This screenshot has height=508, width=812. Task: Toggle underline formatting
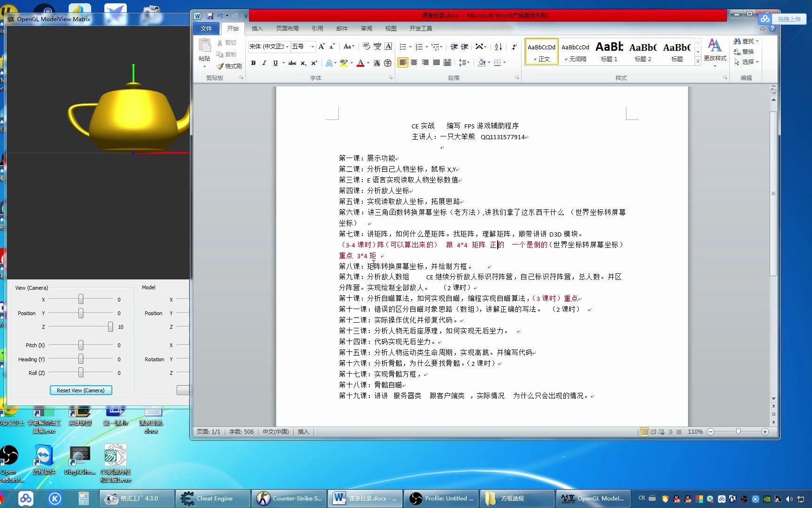(275, 63)
